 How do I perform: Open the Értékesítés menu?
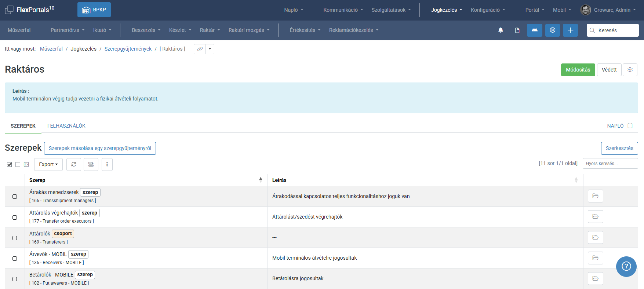(305, 30)
